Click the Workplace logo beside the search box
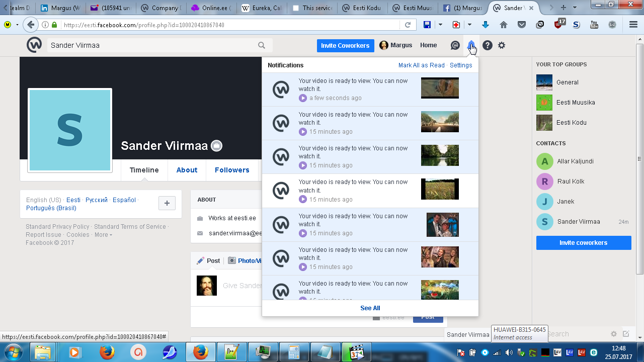The height and width of the screenshot is (362, 644). point(34,45)
